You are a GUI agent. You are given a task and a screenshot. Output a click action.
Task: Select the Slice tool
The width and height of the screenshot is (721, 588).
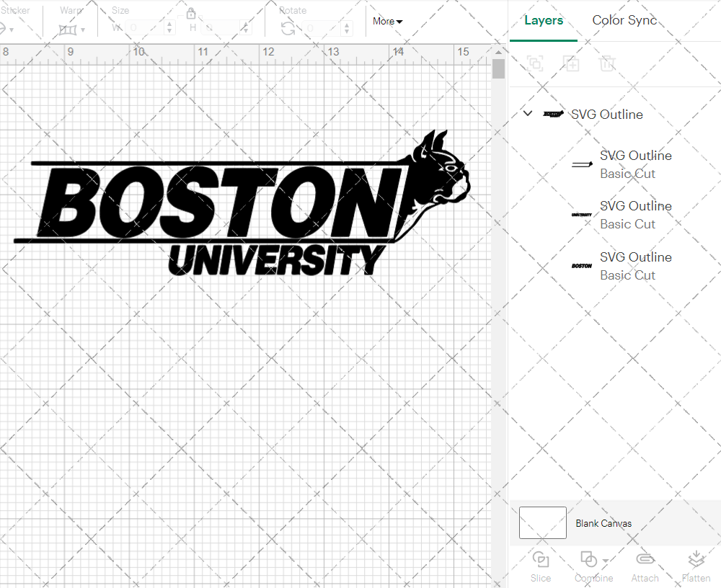[541, 566]
